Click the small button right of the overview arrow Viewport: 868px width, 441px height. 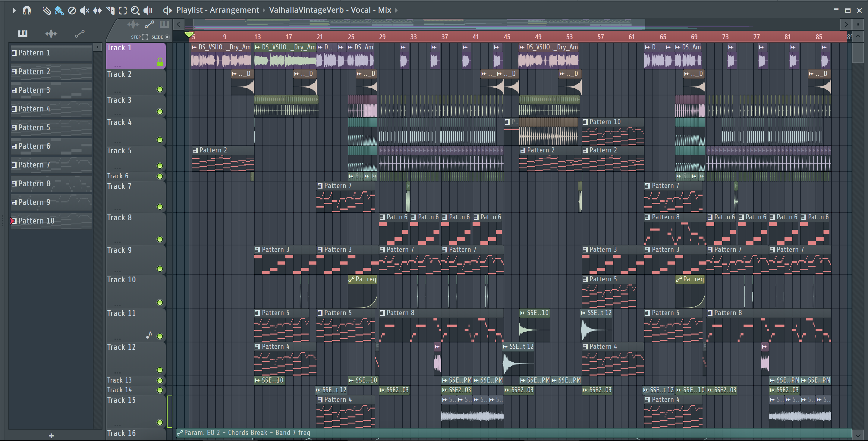coord(858,24)
